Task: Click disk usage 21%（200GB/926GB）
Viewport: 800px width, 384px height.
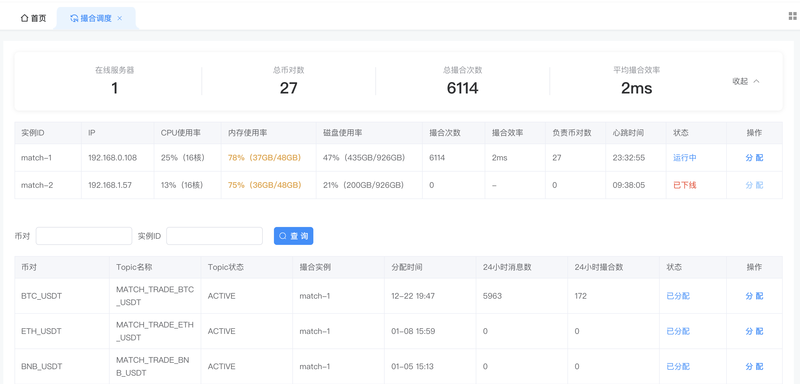Action: 364,185
